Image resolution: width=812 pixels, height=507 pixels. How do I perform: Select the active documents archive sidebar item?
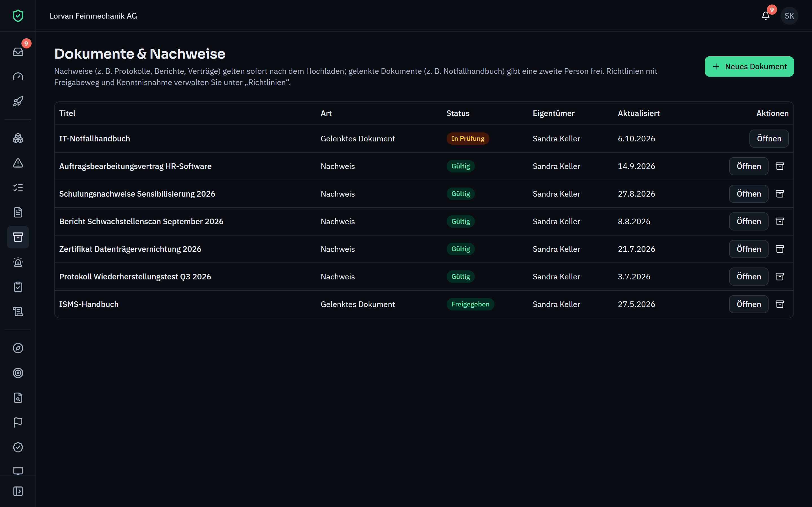coord(18,237)
